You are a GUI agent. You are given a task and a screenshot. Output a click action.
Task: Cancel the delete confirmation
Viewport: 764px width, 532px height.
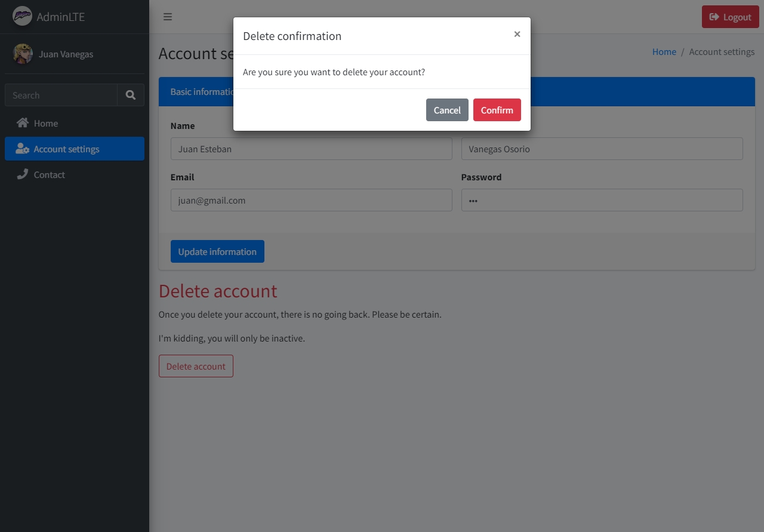click(x=447, y=110)
